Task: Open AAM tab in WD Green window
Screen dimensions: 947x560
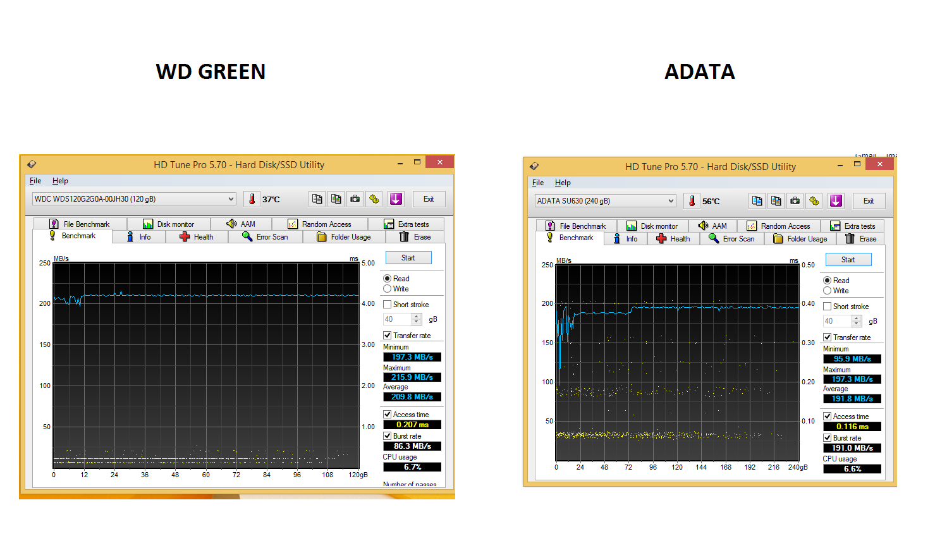Action: [241, 224]
